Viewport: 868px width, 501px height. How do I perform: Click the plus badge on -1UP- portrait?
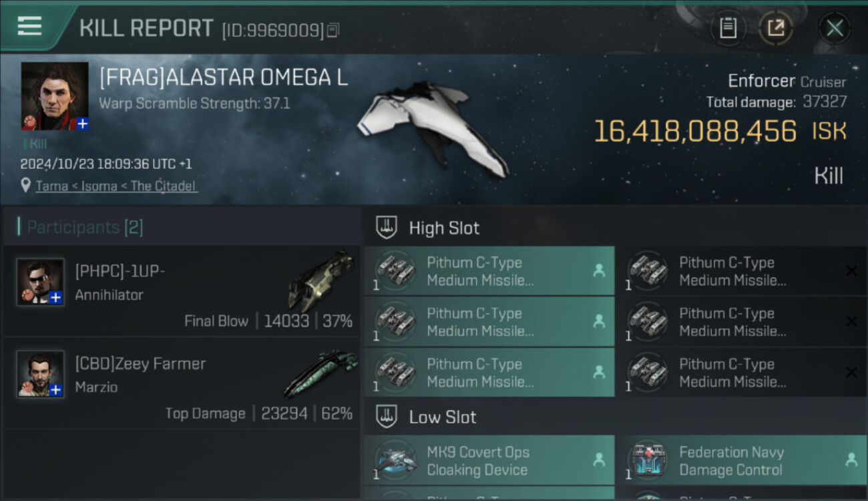click(x=56, y=298)
